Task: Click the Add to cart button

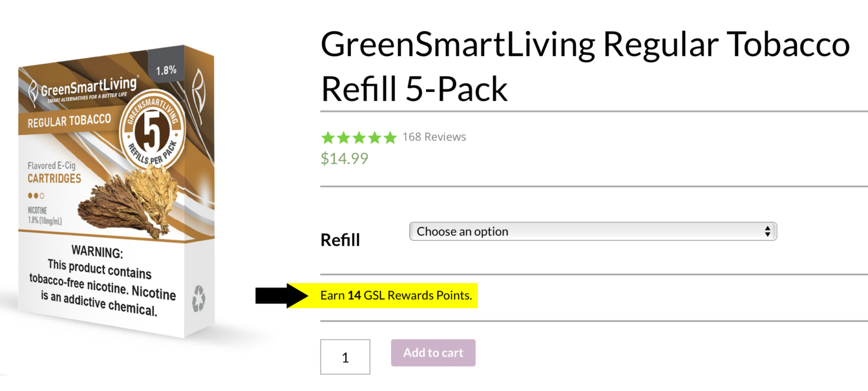Action: [x=433, y=353]
